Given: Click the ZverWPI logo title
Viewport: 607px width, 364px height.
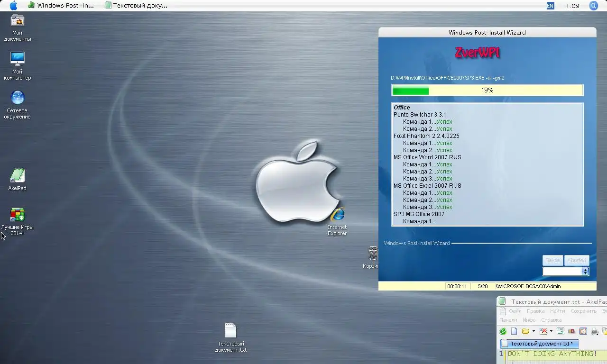Looking at the screenshot, I should click(x=477, y=53).
